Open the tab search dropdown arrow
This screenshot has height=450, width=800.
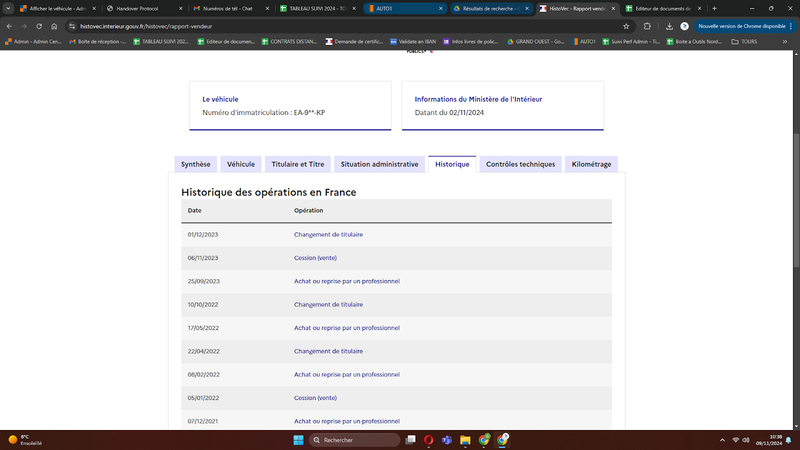(x=8, y=8)
